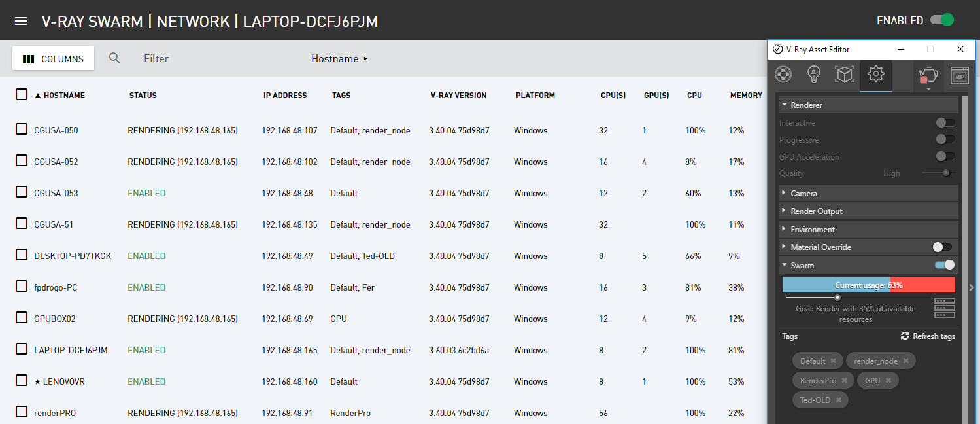Expand the Camera section
This screenshot has width=980, height=424.
(869, 193)
